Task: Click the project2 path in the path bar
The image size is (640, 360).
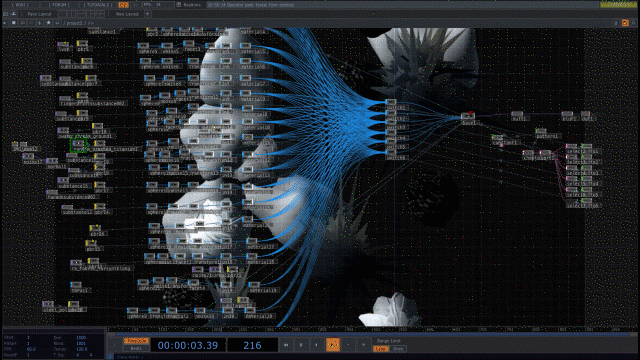Action: [75, 23]
